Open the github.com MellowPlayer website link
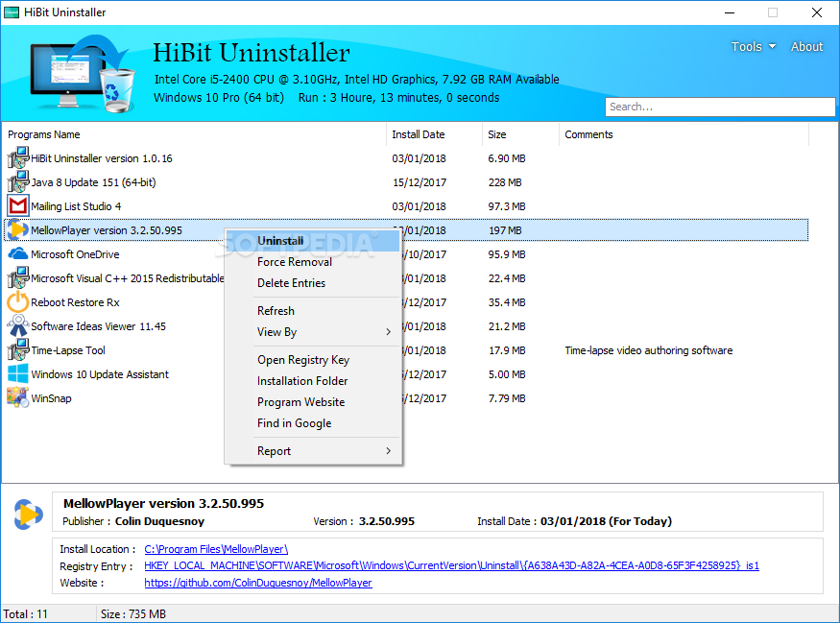840x623 pixels. pos(257,583)
